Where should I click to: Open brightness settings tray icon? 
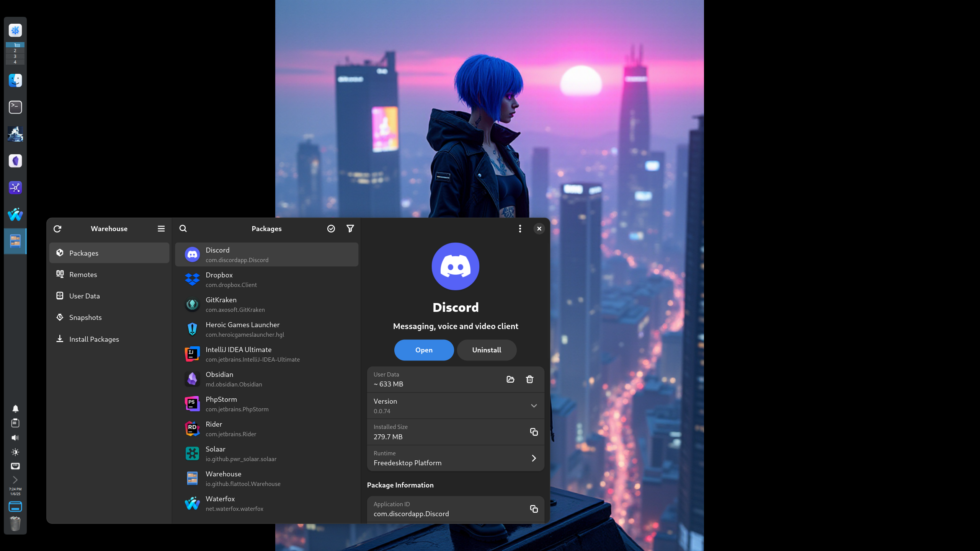15,452
